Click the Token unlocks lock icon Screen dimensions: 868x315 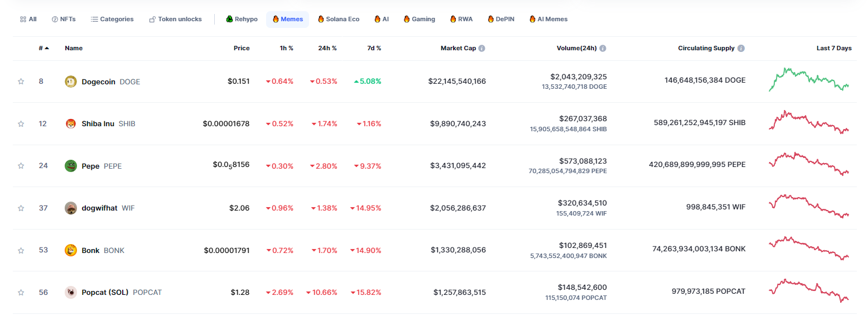152,19
